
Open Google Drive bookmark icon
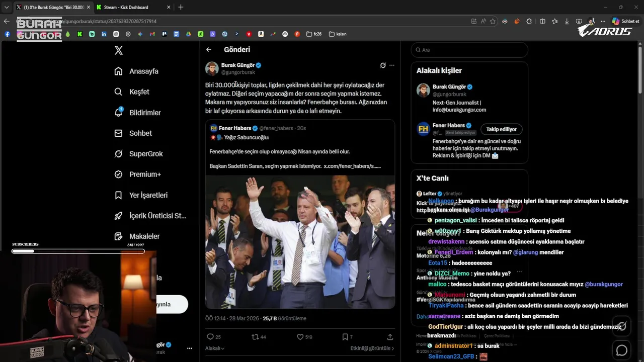(x=188, y=34)
